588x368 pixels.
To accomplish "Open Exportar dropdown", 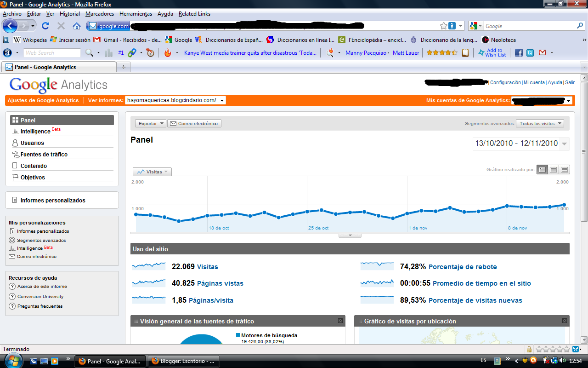I will (x=151, y=123).
